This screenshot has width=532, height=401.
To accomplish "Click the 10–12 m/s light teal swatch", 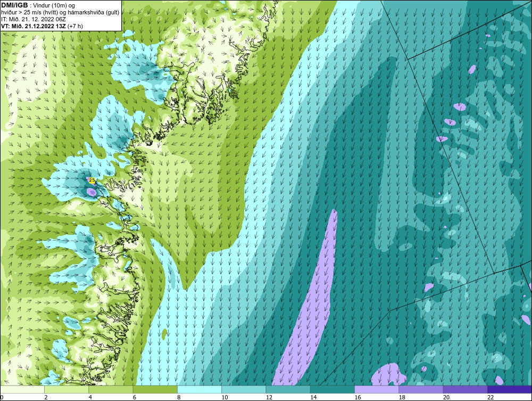I will [x=244, y=389].
